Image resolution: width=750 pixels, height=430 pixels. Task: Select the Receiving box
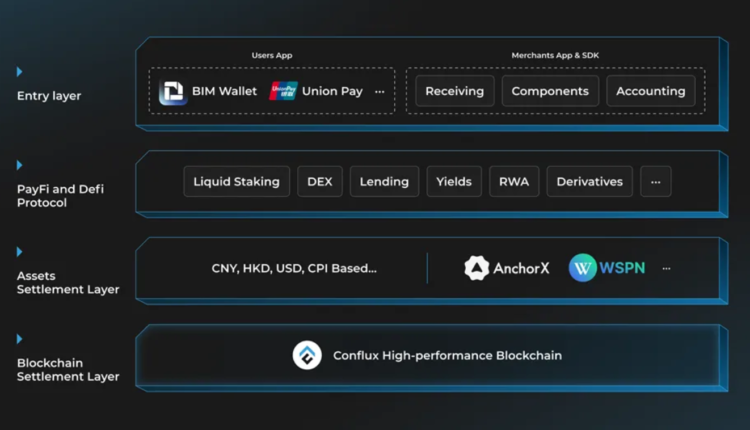[x=454, y=91]
